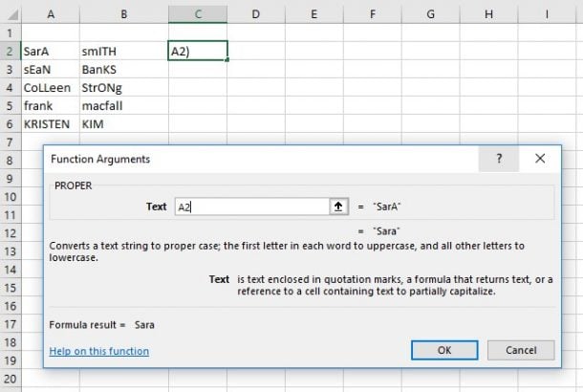Select row 2 header
Viewport: 583px width, 392px height.
point(11,52)
